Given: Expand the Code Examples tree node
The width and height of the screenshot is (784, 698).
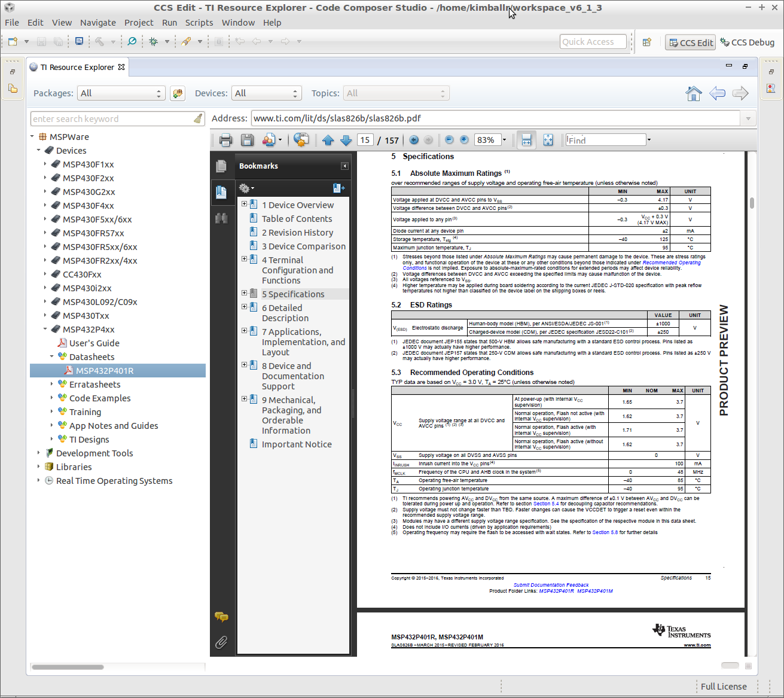Looking at the screenshot, I should click(51, 398).
